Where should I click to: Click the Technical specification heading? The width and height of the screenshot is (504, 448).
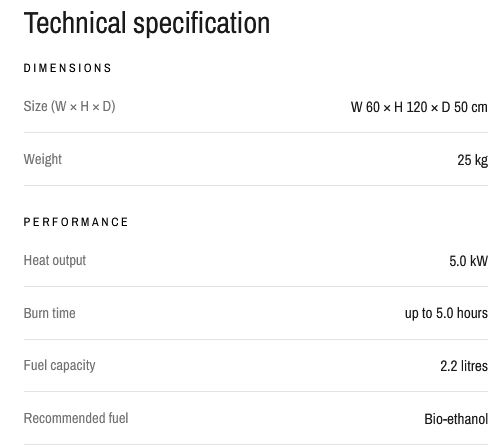pyautogui.click(x=147, y=23)
